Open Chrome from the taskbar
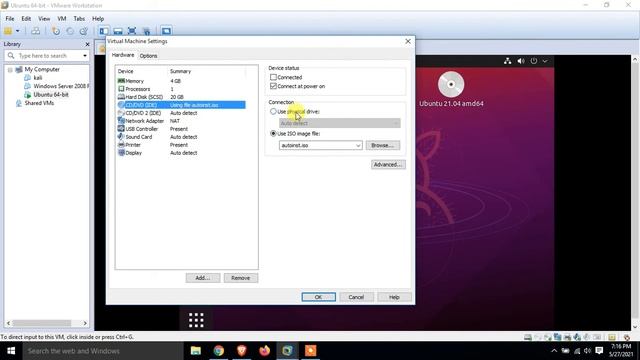The height and width of the screenshot is (360, 640). pos(219,351)
